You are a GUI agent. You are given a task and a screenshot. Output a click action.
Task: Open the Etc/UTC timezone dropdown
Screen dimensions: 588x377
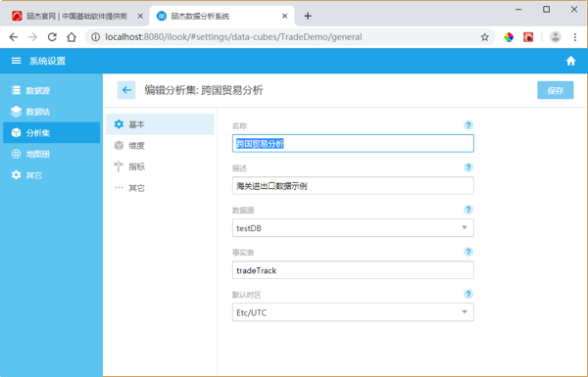(353, 312)
